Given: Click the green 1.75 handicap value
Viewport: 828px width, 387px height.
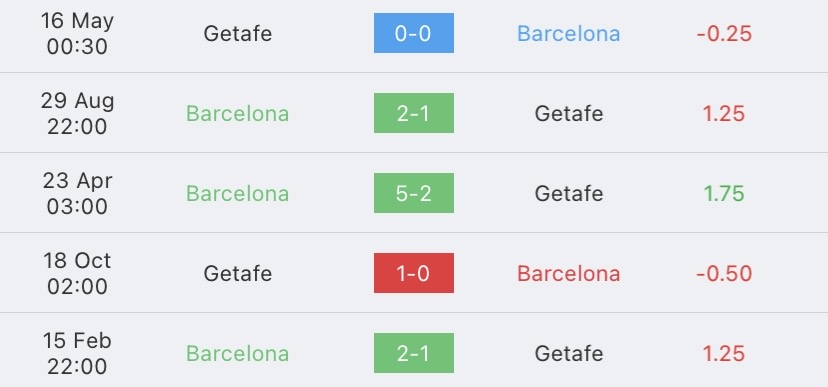Looking at the screenshot, I should pyautogui.click(x=724, y=193).
